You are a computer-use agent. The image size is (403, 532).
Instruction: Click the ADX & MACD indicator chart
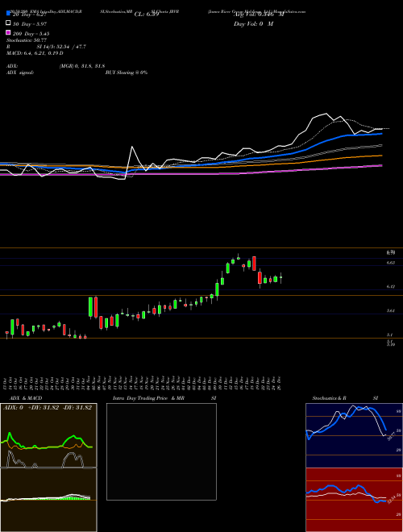point(48,468)
